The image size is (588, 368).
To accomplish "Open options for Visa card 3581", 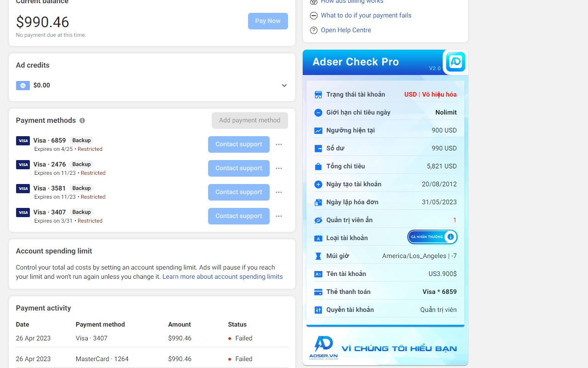I will tap(279, 192).
